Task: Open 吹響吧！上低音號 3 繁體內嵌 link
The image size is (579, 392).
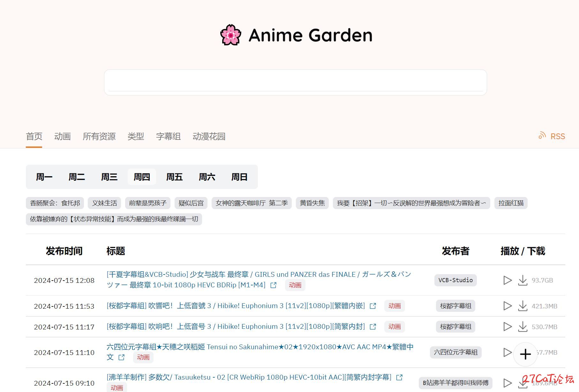Action: [236, 306]
